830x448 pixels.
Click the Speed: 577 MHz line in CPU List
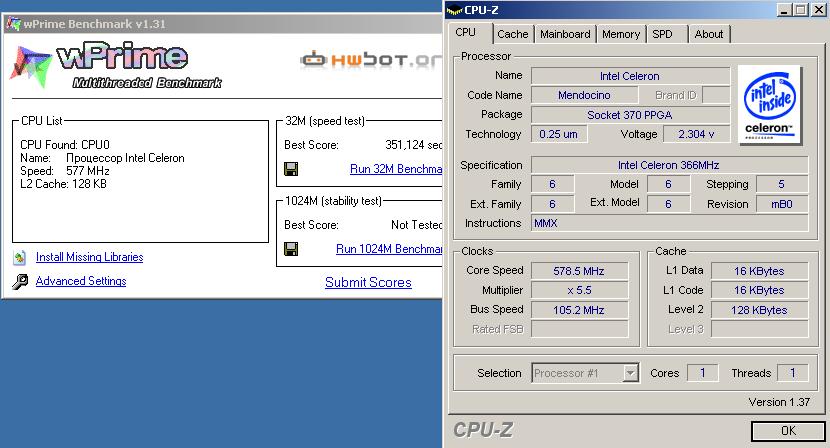(x=65, y=171)
